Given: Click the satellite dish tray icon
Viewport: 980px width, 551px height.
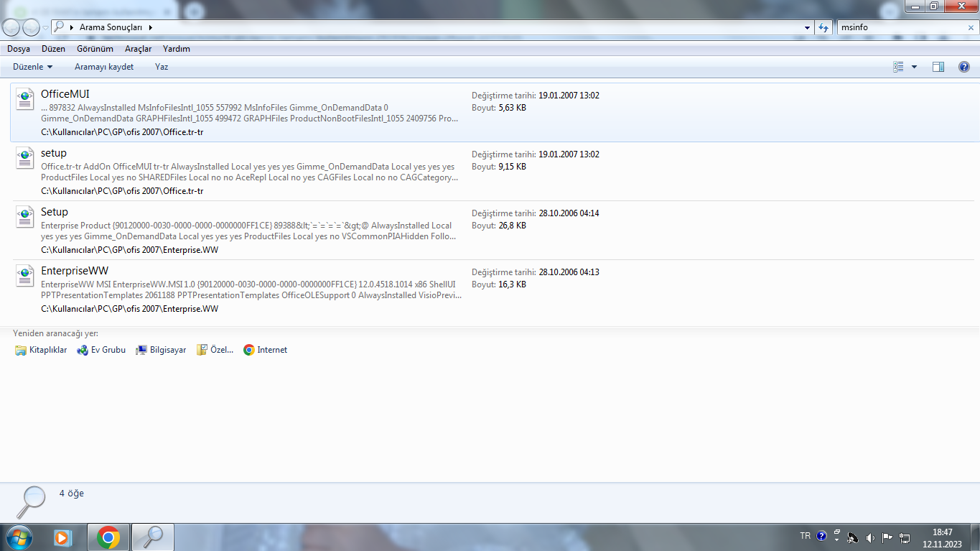Looking at the screenshot, I should point(853,537).
